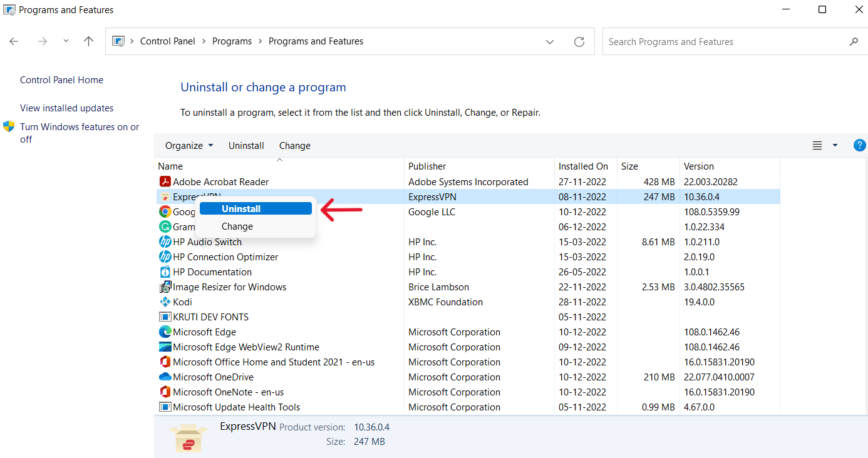Open the view options dropdown arrow
The width and height of the screenshot is (868, 458).
pos(835,146)
